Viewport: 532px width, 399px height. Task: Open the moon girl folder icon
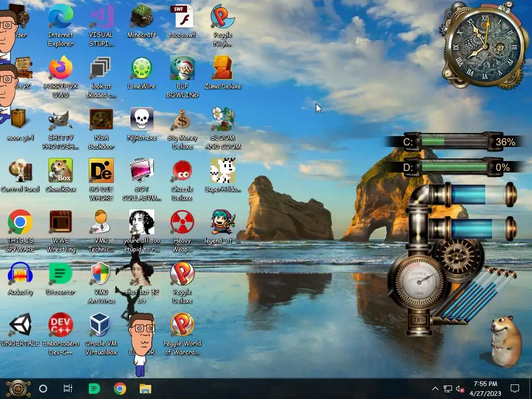click(x=19, y=119)
